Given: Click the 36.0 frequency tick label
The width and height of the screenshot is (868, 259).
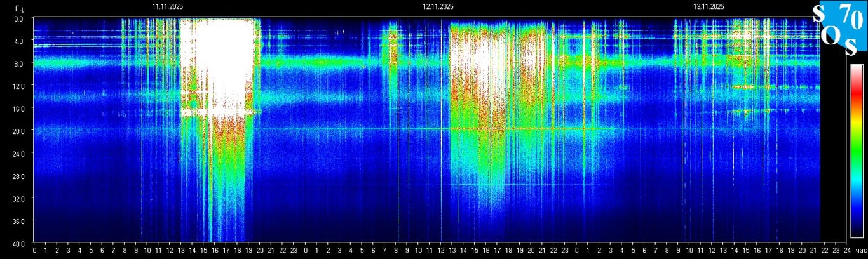Looking at the screenshot, I should coord(19,221).
